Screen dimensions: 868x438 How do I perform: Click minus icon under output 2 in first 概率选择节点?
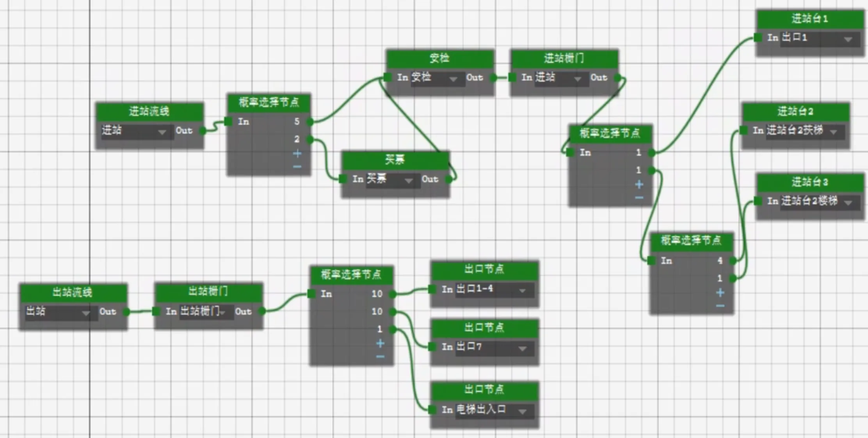297,167
